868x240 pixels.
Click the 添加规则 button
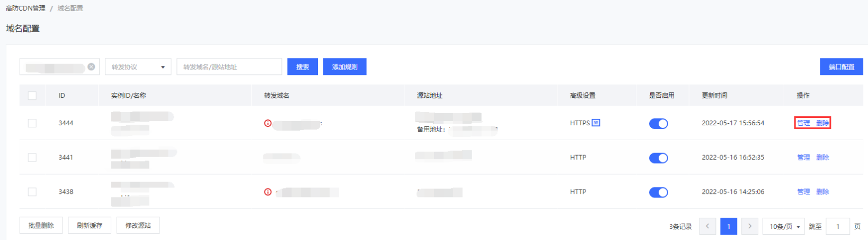click(344, 67)
